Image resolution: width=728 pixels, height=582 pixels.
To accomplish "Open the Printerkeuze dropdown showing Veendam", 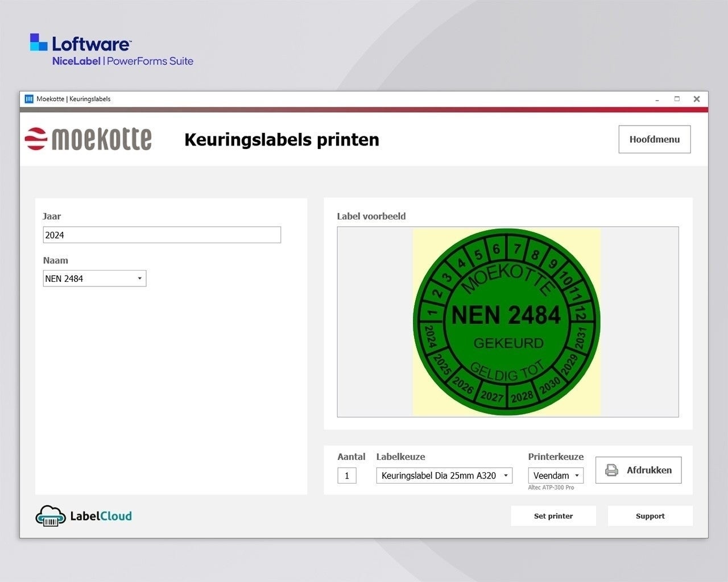I will [x=556, y=476].
